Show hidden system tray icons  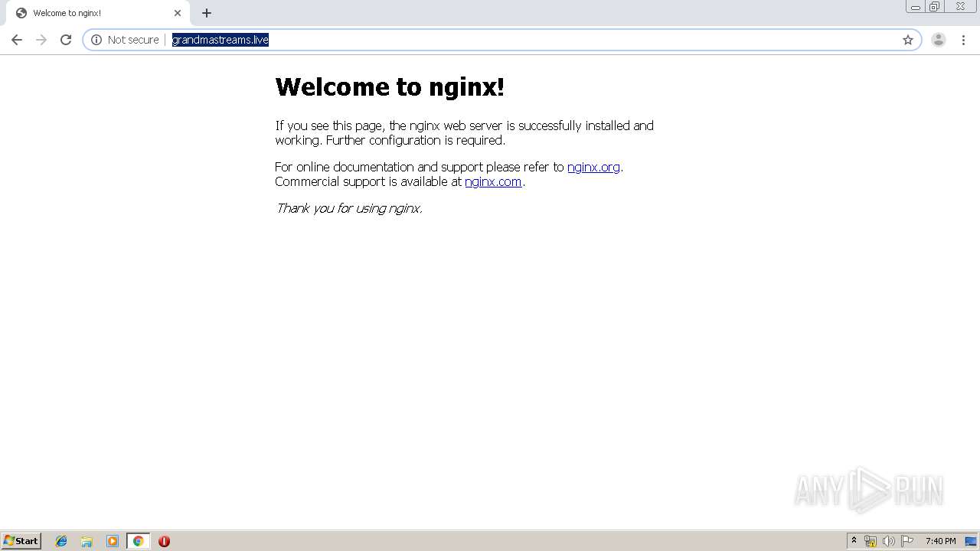pos(854,541)
